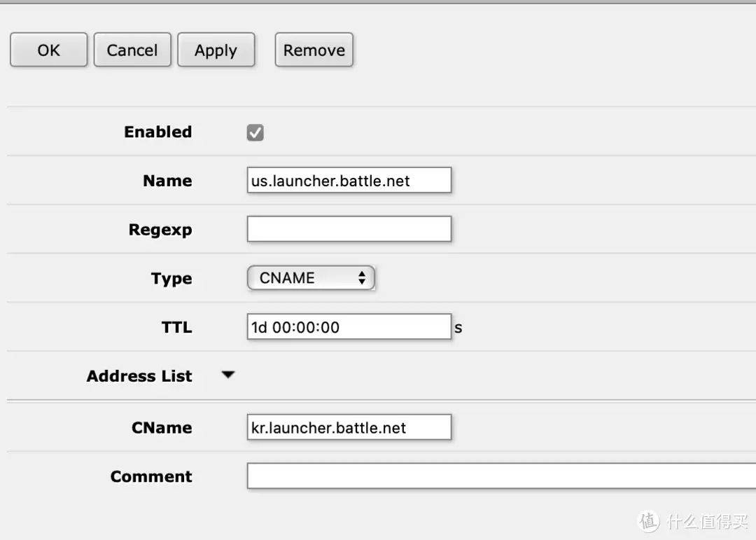This screenshot has width=756, height=540.
Task: Click the circular watermark logo icon
Action: coord(649,520)
